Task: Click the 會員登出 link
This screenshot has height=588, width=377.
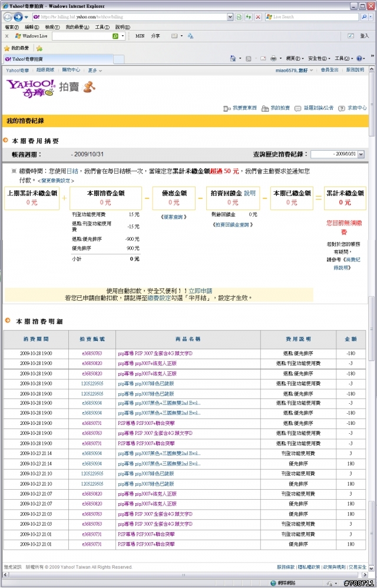Action: tap(329, 70)
